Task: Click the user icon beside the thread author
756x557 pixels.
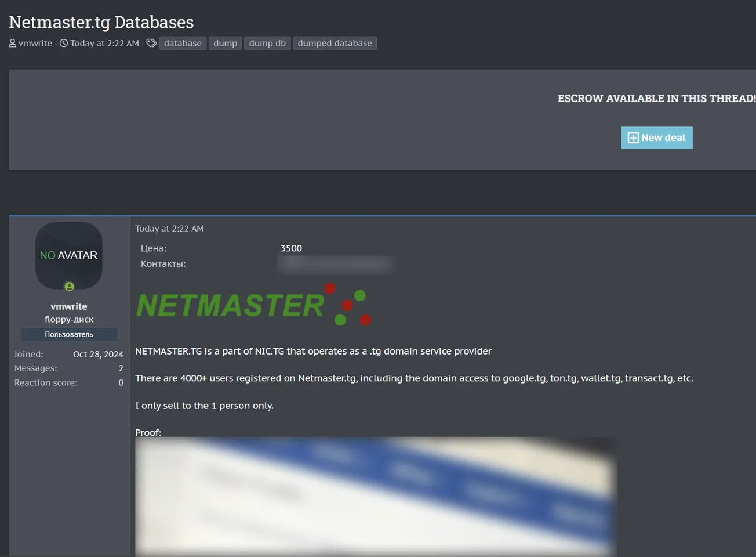Action: coord(13,44)
